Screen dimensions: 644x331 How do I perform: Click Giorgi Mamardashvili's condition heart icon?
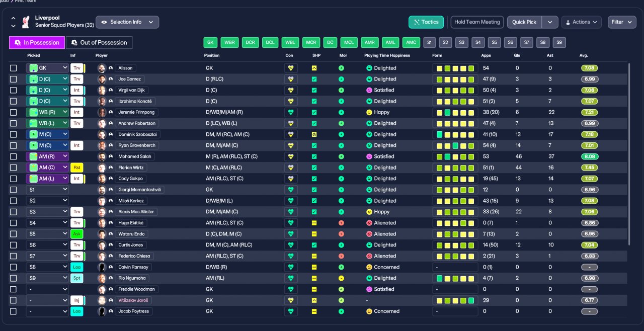(290, 190)
